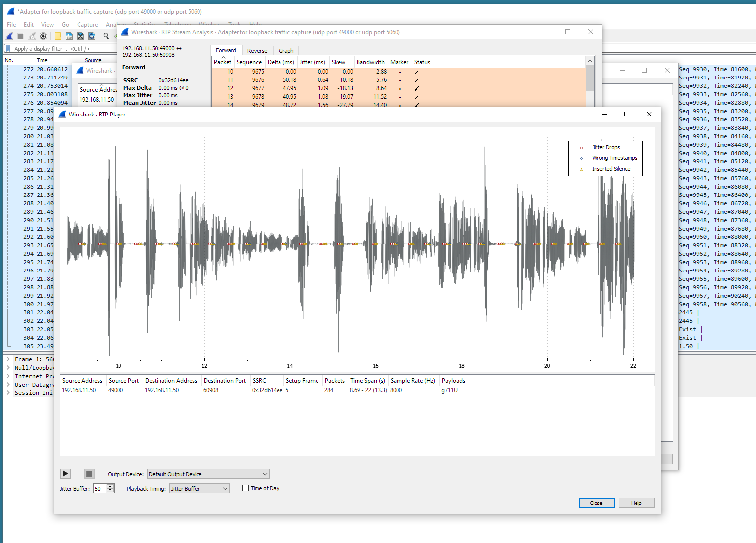This screenshot has width=756, height=543.
Task: Reload the capture file
Action: point(92,36)
